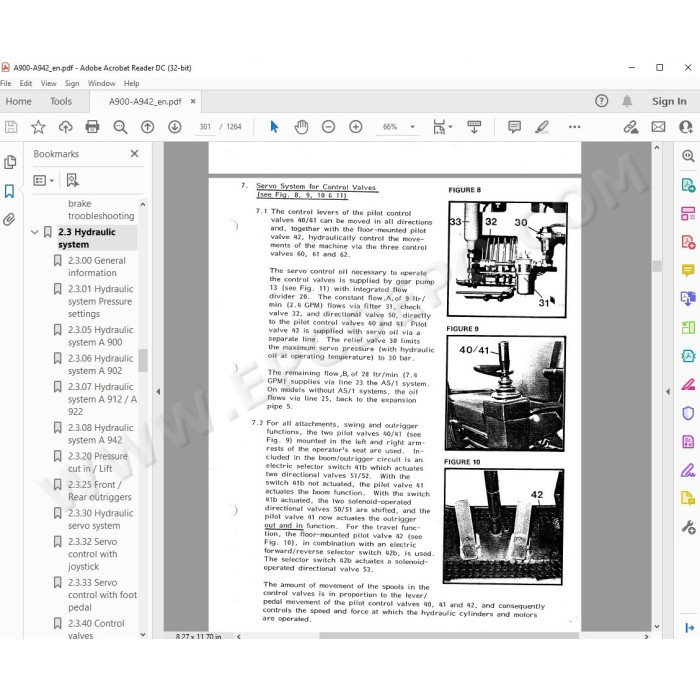Open 2.3.06 Hydraulic system A 902 bookmark

[101, 365]
